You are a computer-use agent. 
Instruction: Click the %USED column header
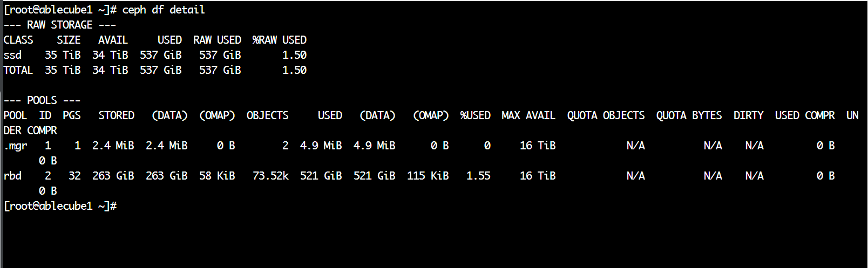[x=475, y=115]
